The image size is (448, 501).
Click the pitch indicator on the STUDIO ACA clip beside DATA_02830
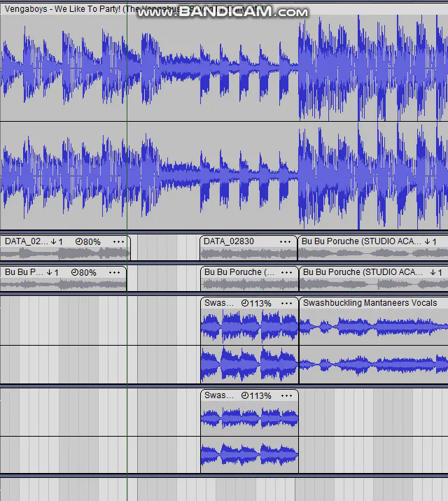pyautogui.click(x=430, y=241)
